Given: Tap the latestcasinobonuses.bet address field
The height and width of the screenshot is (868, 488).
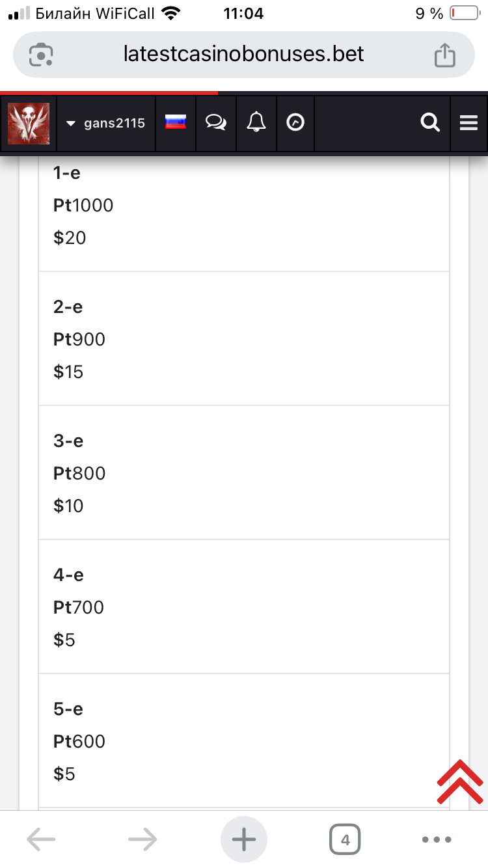Looking at the screenshot, I should [x=243, y=55].
